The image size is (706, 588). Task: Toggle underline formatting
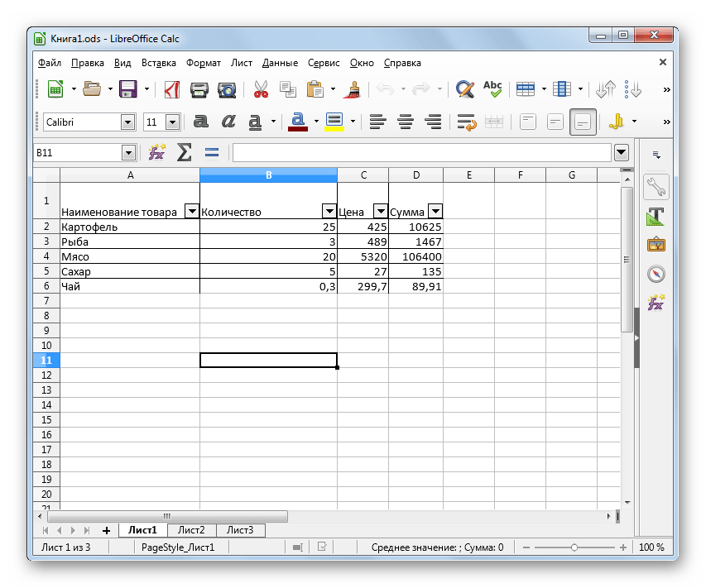point(255,122)
